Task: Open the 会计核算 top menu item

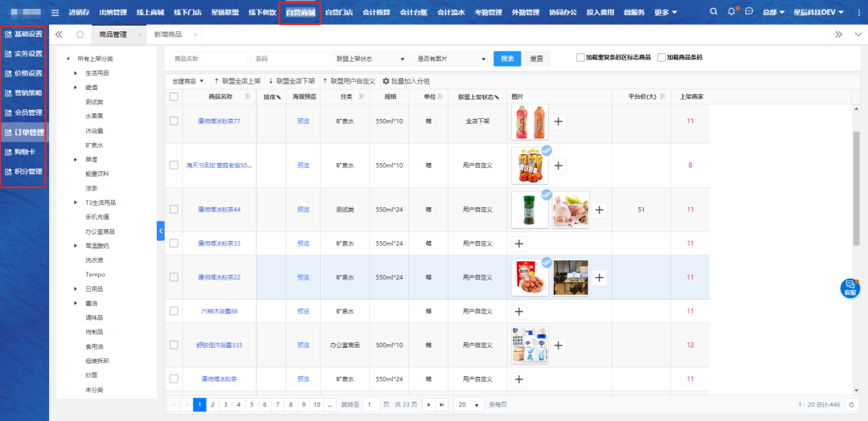Action: pos(376,13)
